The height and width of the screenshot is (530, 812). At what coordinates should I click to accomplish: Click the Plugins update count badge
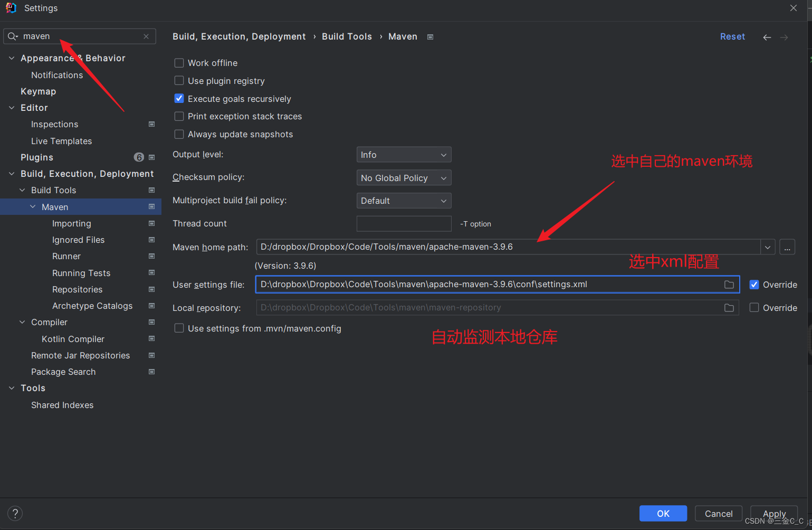[139, 157]
